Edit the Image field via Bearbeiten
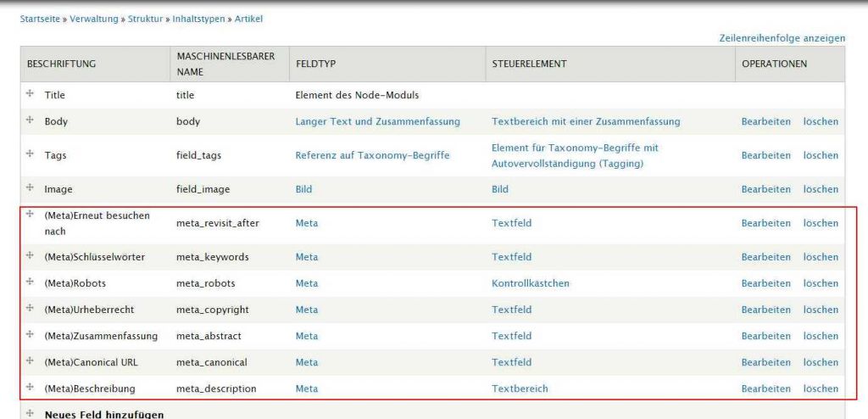This screenshot has width=868, height=419. point(765,189)
